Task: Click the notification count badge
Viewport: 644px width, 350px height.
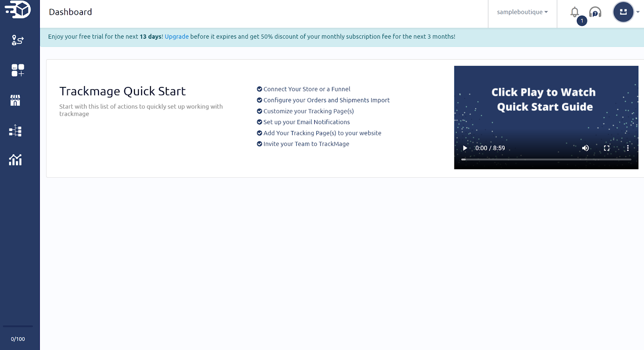Action: (x=582, y=21)
